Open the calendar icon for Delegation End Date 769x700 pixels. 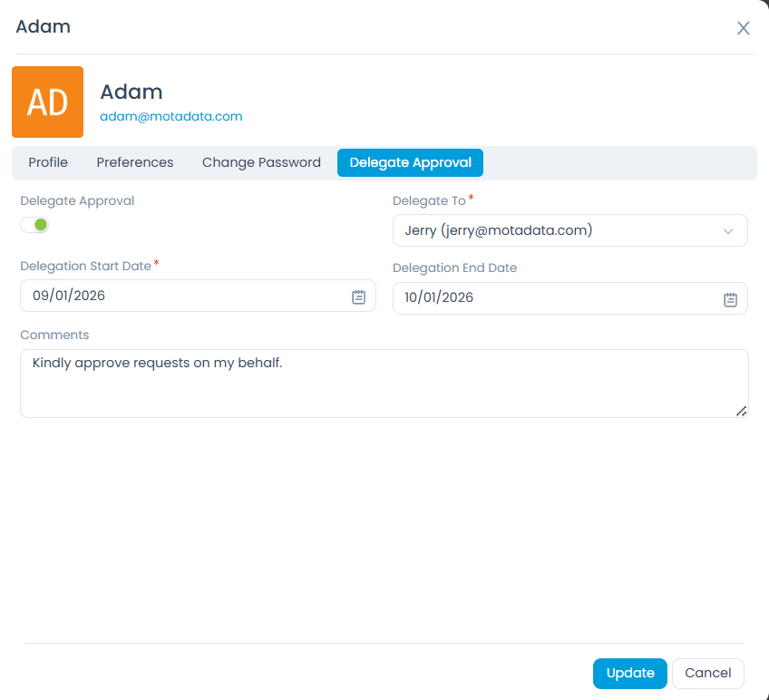click(x=730, y=299)
